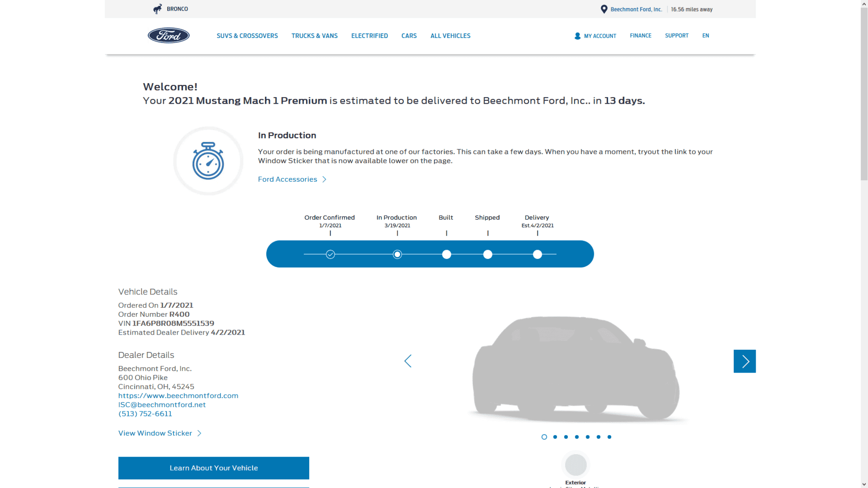The image size is (868, 488).
Task: Select the second carousel dot
Action: [x=555, y=437]
